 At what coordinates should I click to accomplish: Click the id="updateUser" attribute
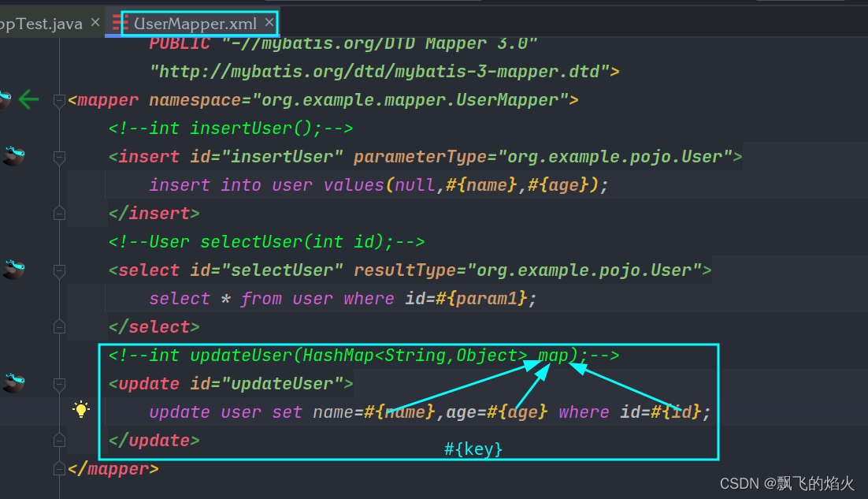[x=267, y=384]
